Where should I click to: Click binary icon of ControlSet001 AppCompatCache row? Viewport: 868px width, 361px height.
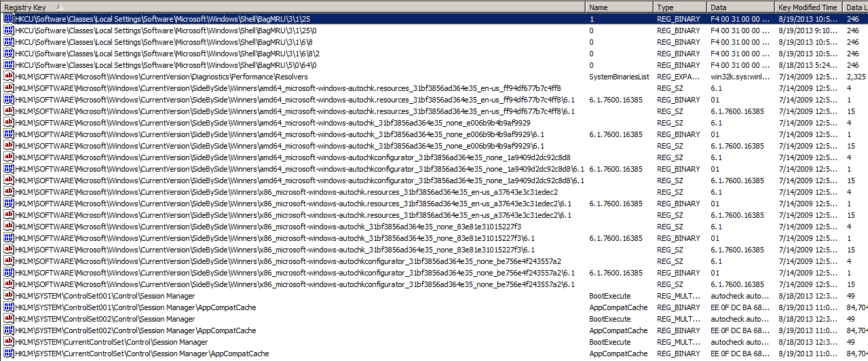click(x=9, y=307)
